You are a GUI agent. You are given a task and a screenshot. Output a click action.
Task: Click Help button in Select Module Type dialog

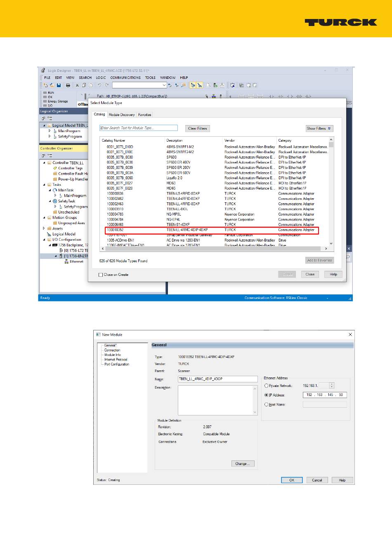point(333,274)
